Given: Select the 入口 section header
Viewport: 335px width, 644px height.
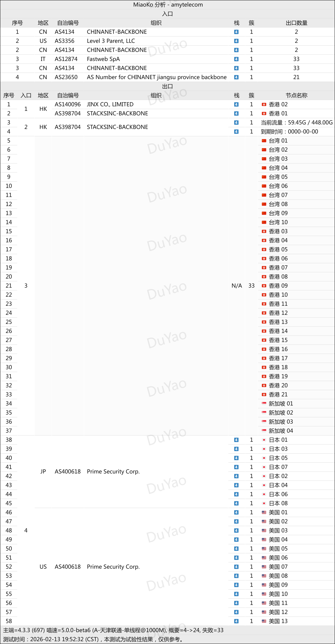Looking at the screenshot, I should point(167,14).
